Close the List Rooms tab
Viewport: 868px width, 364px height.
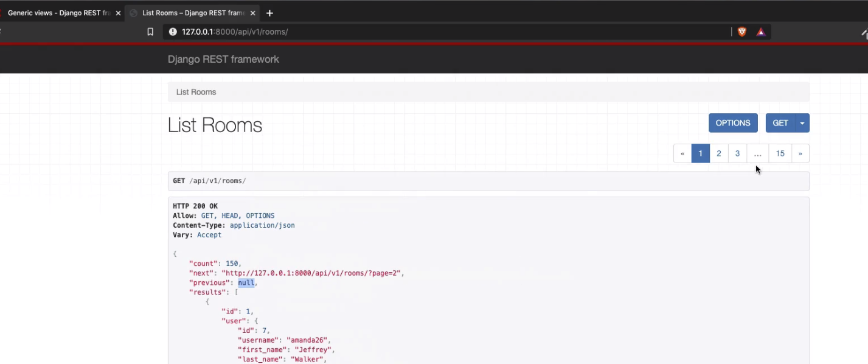click(x=252, y=12)
